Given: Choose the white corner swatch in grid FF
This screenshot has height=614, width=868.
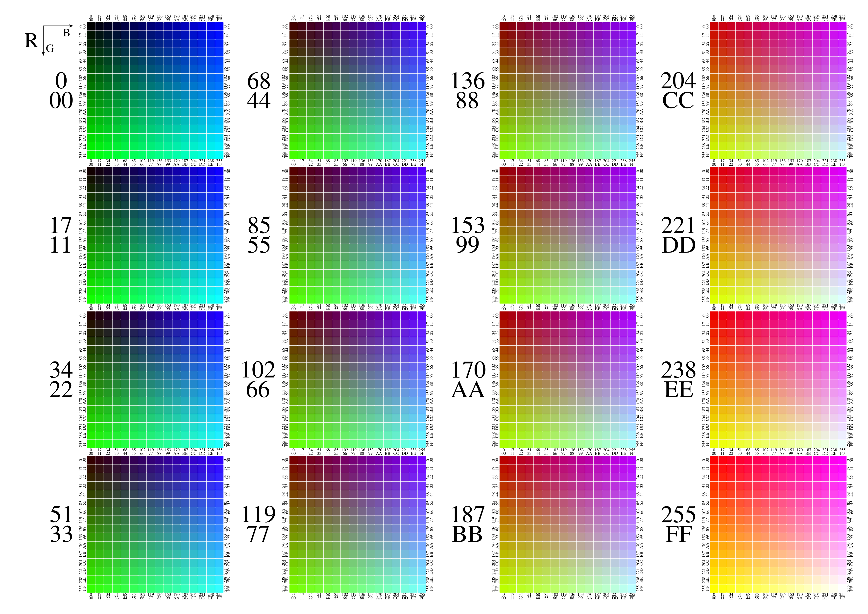Looking at the screenshot, I should 842,588.
